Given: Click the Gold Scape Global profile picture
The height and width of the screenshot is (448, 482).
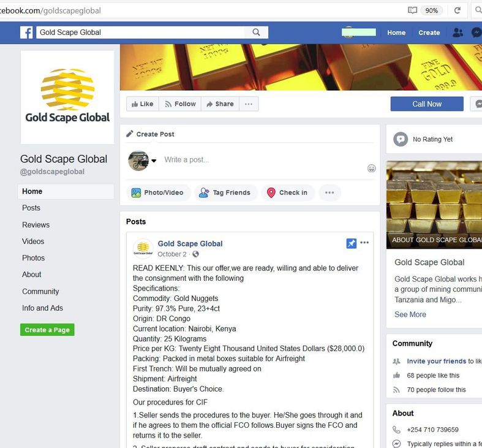Looking at the screenshot, I should [67, 97].
